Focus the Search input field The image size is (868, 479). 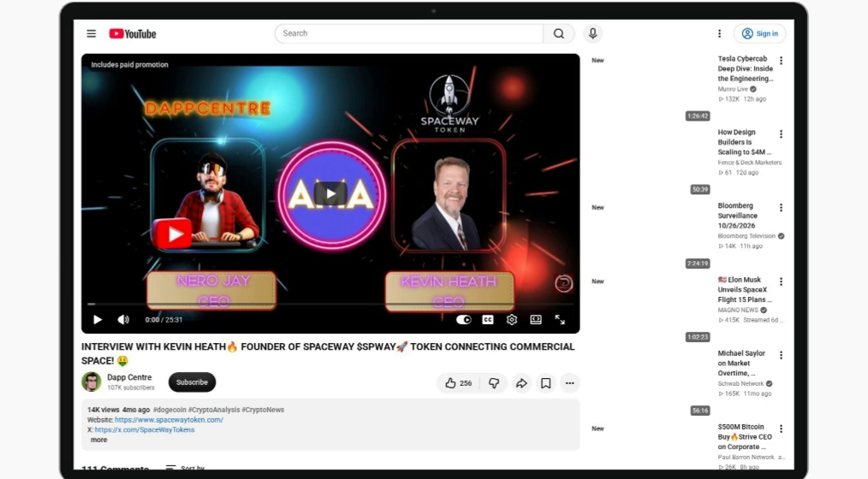pos(409,33)
